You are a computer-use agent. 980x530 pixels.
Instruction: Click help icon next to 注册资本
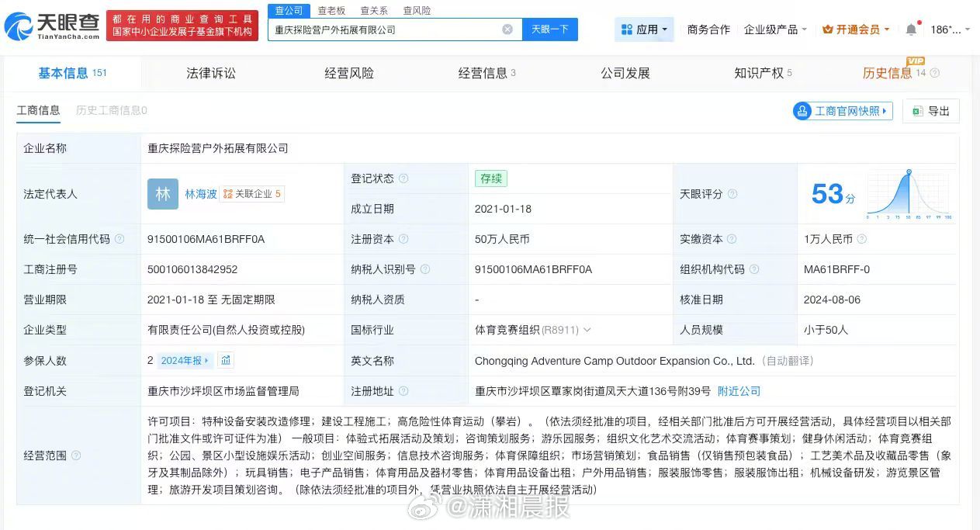403,239
